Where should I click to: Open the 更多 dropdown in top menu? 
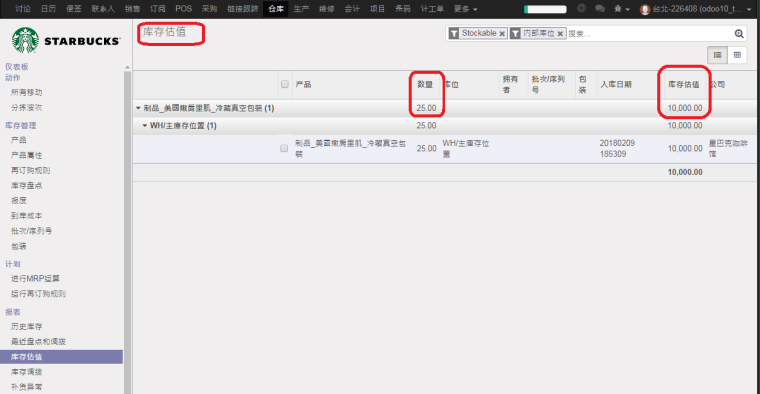coord(465,9)
